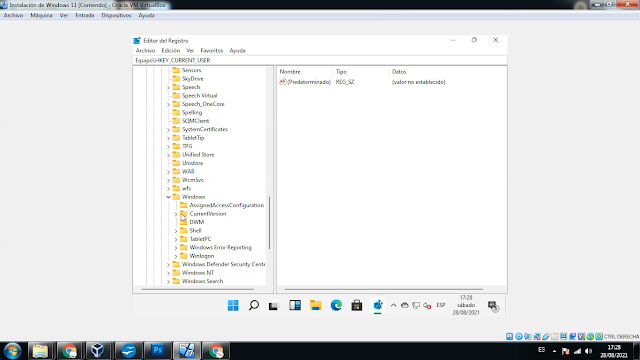Open the notification center icon

pos(493,306)
